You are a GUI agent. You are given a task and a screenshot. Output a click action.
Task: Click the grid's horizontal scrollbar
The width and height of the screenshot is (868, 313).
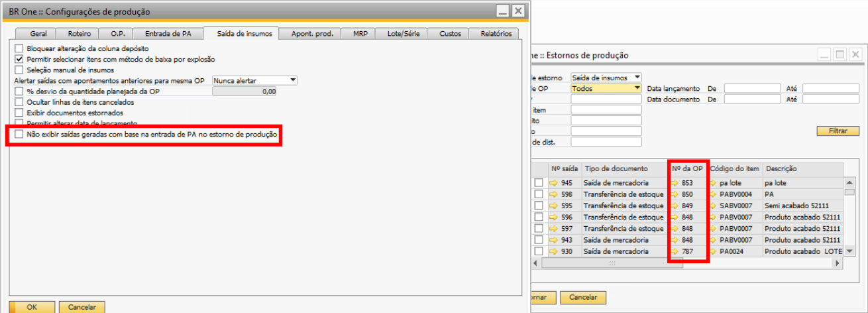[689, 263]
